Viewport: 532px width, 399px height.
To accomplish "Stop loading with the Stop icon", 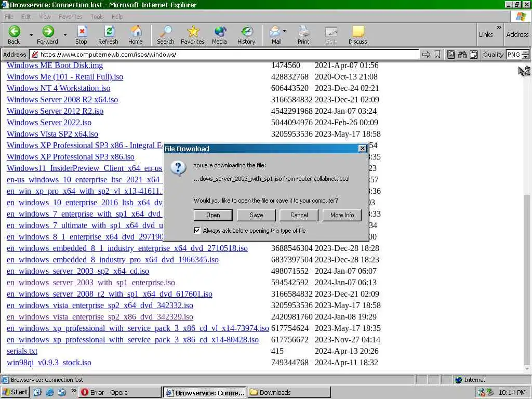I will tap(82, 31).
